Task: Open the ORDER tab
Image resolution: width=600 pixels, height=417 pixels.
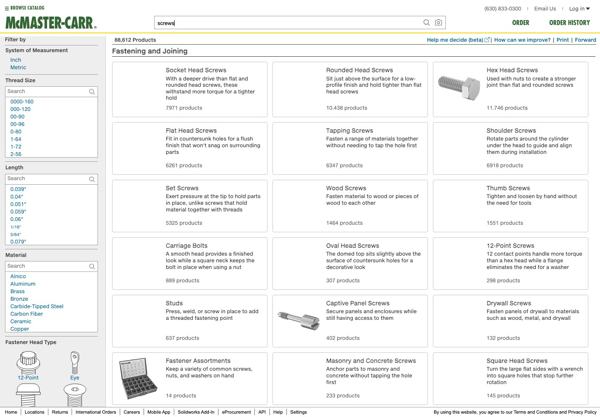Action: point(520,23)
